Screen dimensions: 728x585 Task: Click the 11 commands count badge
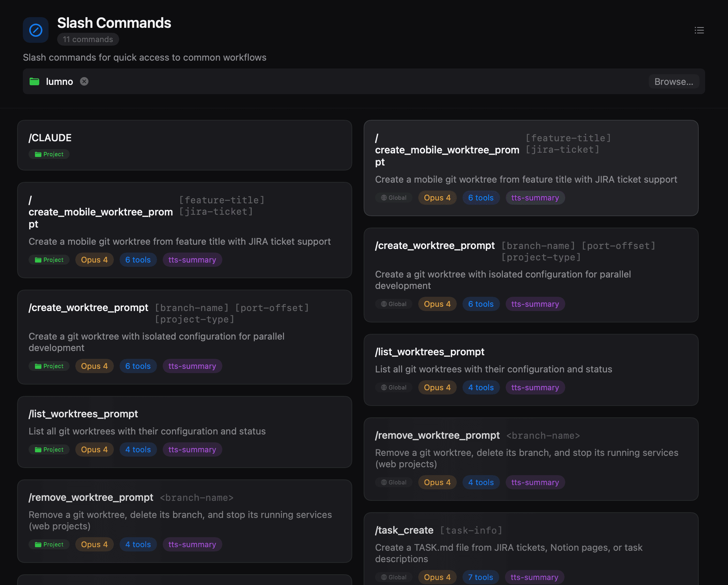(x=88, y=39)
